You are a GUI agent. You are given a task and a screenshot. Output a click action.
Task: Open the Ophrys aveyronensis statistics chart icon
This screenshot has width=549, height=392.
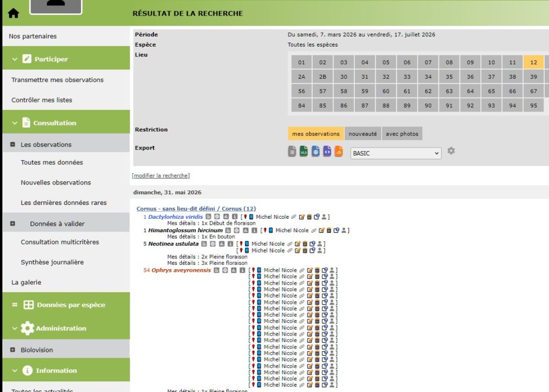click(234, 270)
